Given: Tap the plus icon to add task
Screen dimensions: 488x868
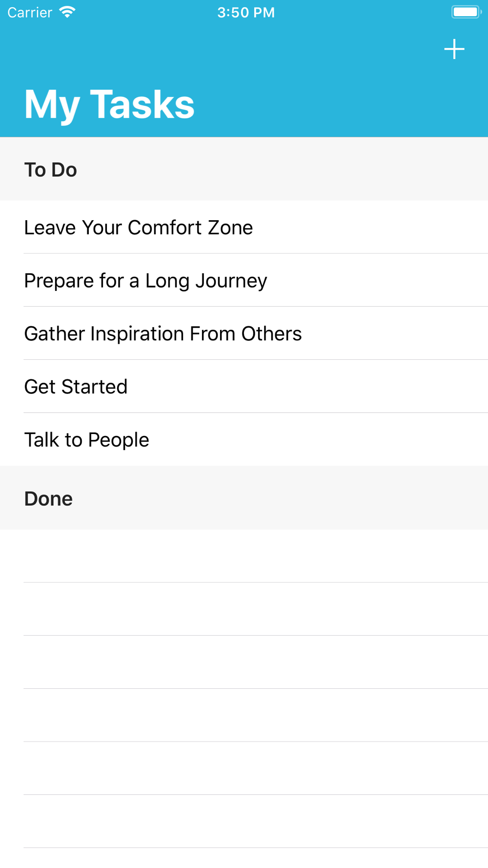Looking at the screenshot, I should click(x=454, y=49).
